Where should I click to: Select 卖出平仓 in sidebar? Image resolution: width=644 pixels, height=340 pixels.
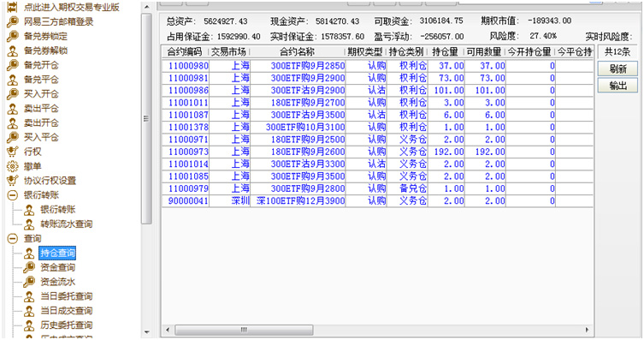pyautogui.click(x=41, y=109)
